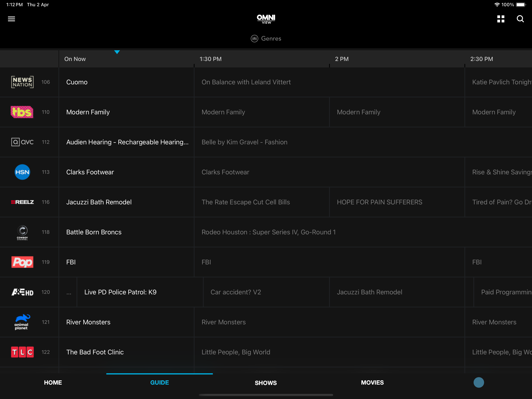The height and width of the screenshot is (399, 532).
Task: Go to the HOME tab
Action: [x=53, y=383]
